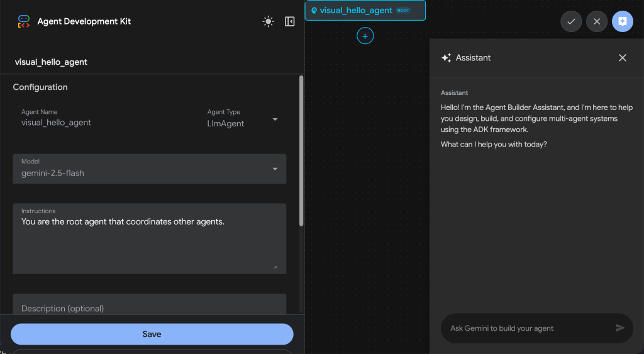Click the Agent Development Kit logo
The height and width of the screenshot is (354, 644).
click(24, 21)
